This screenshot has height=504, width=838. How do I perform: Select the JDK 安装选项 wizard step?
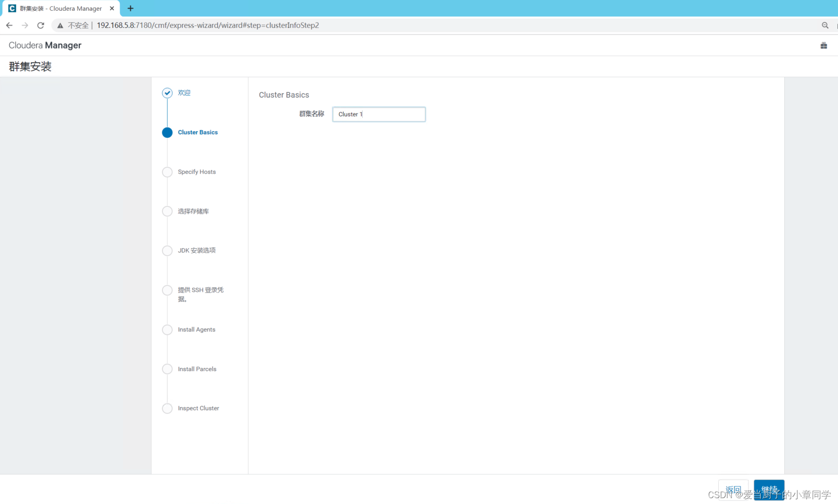point(197,251)
